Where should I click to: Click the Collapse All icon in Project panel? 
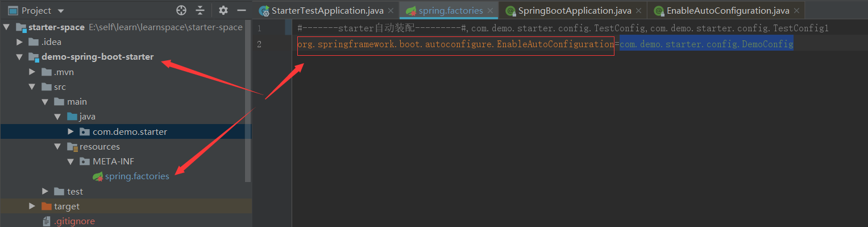click(200, 10)
